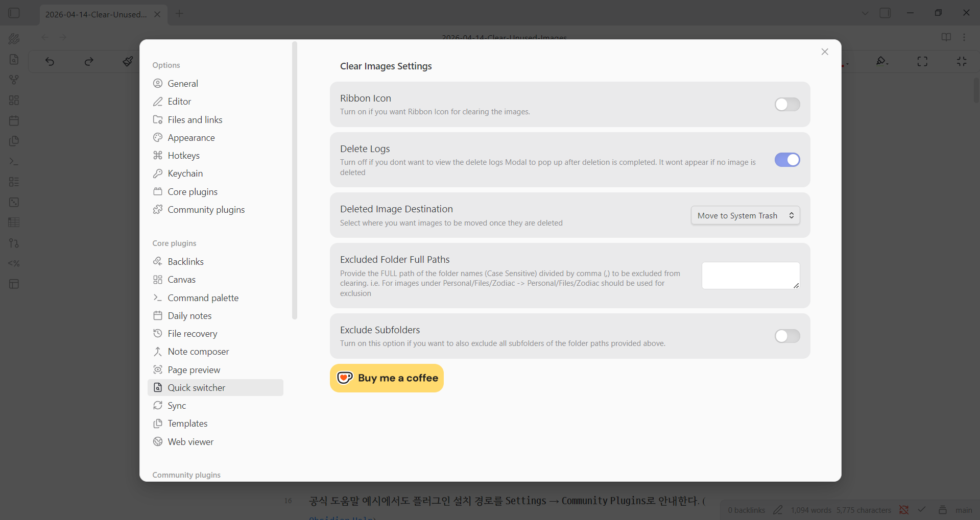Click the bottom layout ribbon icon
This screenshot has width=980, height=520.
click(14, 284)
